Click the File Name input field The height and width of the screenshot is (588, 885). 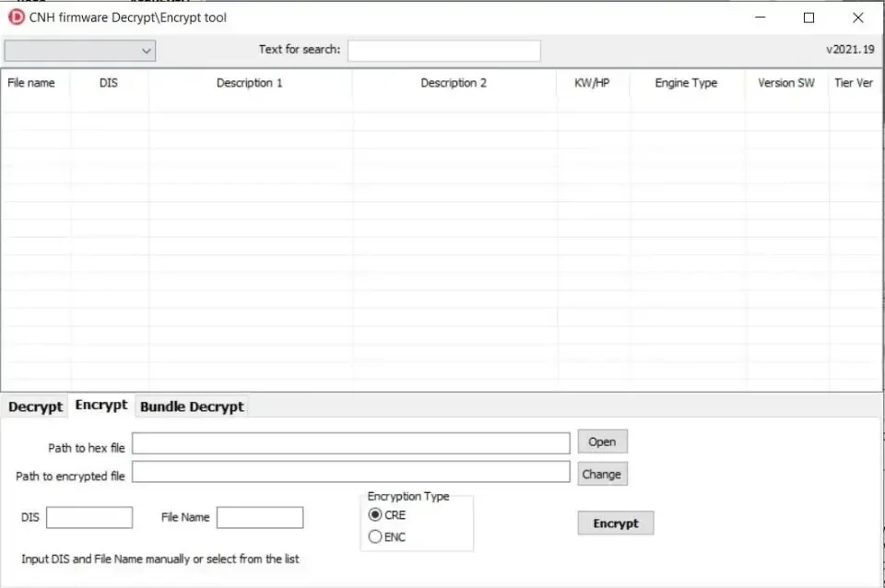coord(260,517)
